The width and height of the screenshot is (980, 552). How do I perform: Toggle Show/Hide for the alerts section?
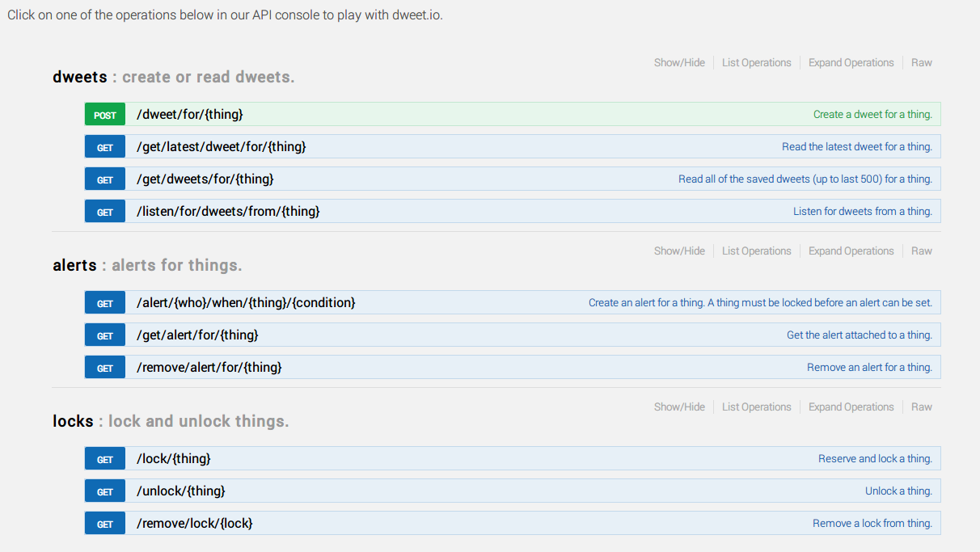coord(679,251)
